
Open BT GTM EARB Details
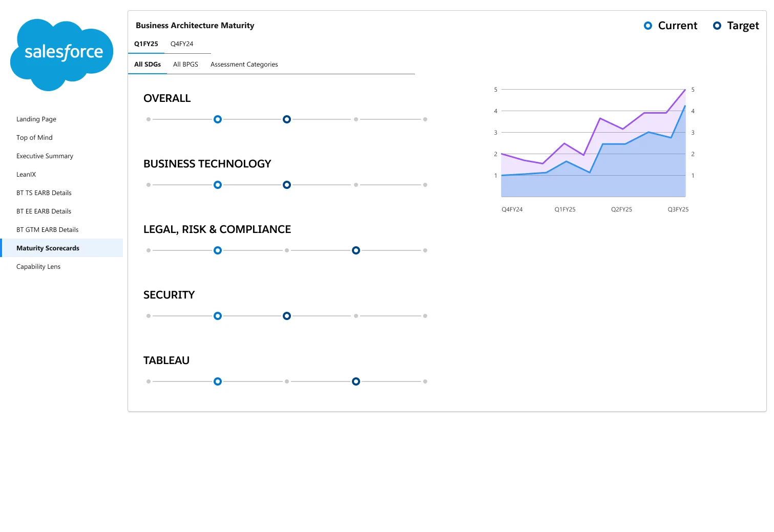[47, 229]
